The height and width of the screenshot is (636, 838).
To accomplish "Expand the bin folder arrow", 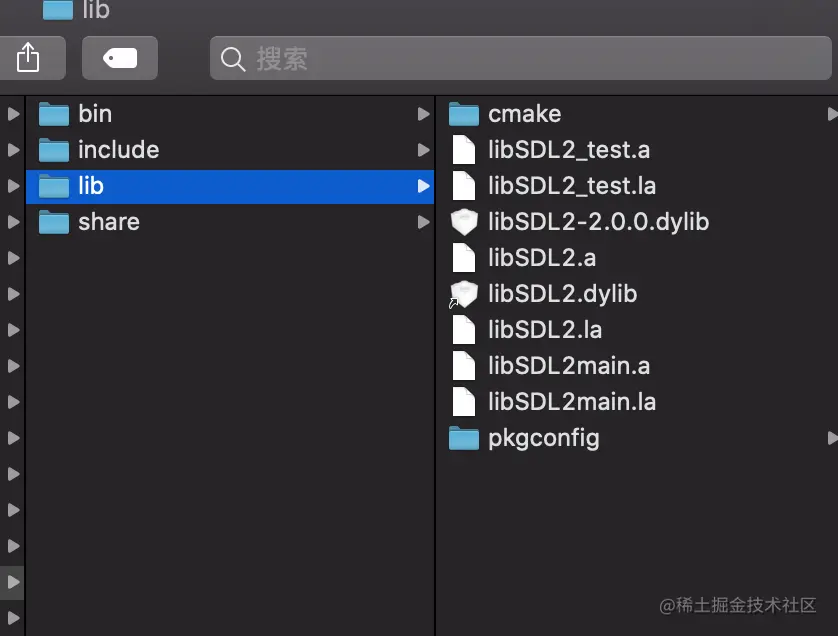I will (x=423, y=114).
